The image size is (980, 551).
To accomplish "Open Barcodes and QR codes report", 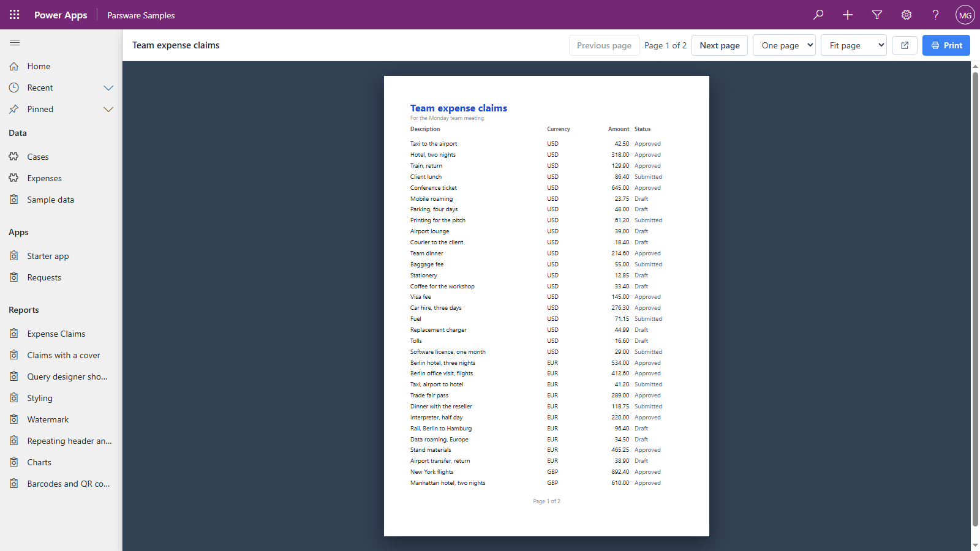I will [61, 484].
